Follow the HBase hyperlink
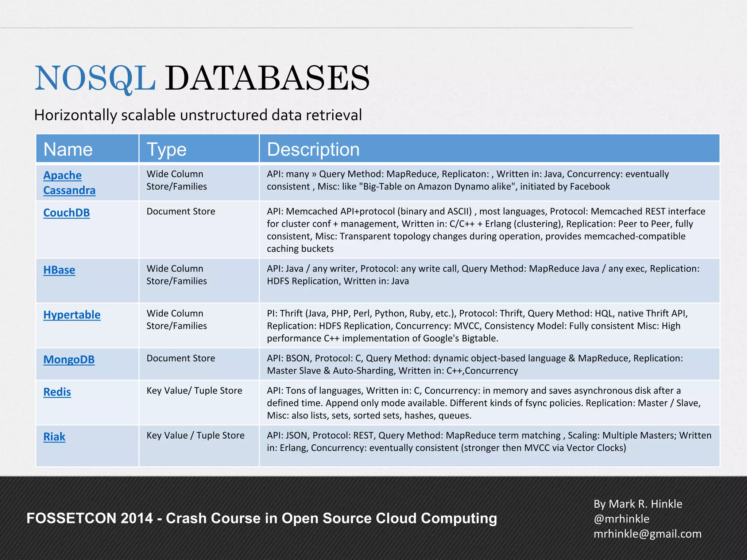This screenshot has height=560, width=747. tap(59, 270)
